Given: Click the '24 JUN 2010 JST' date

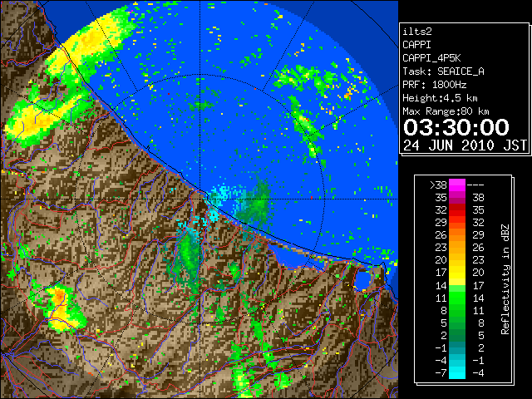Looking at the screenshot, I should coord(465,145).
